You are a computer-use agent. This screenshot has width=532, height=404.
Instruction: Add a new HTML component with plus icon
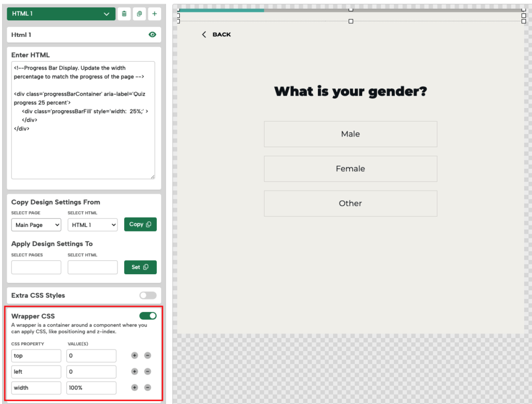[x=154, y=14]
